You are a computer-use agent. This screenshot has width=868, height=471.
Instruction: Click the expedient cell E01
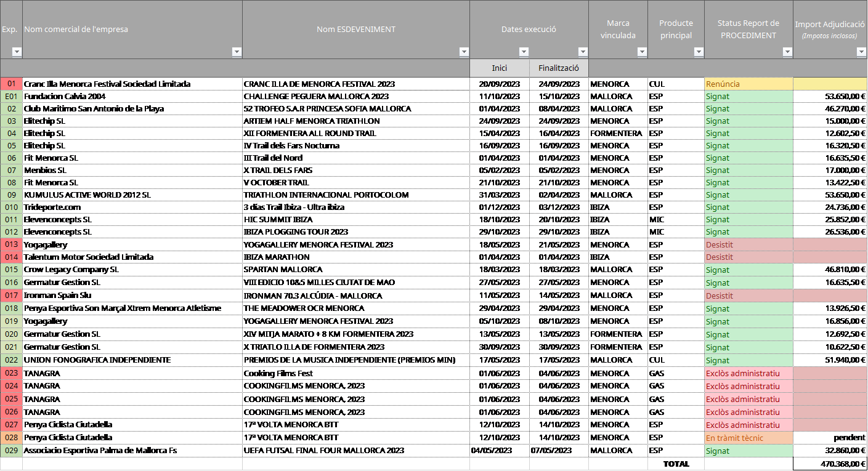coord(11,97)
